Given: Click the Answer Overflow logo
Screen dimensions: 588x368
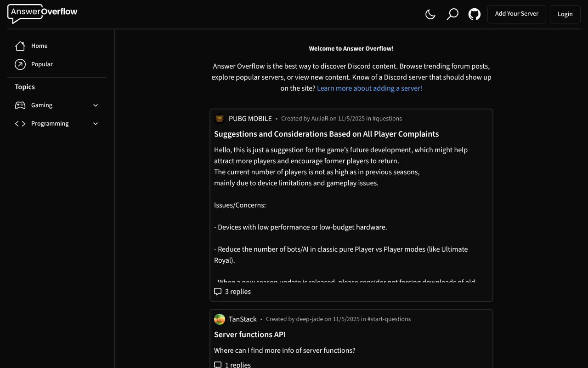Looking at the screenshot, I should [42, 14].
